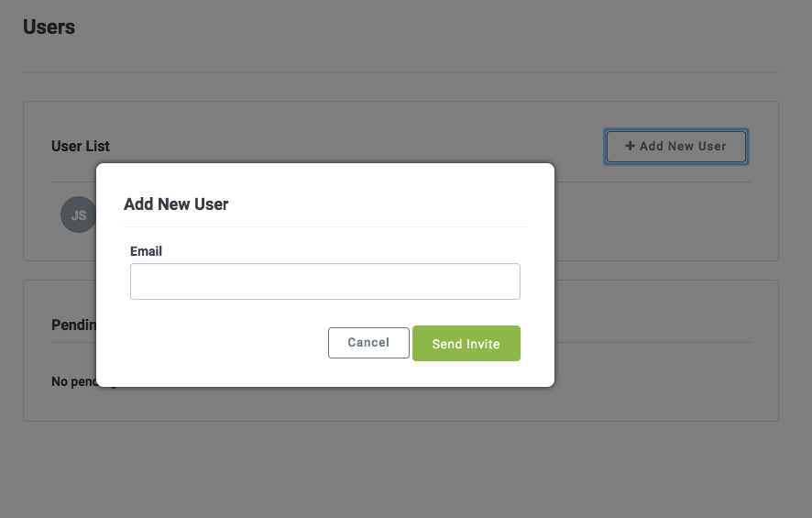This screenshot has height=518, width=812.
Task: Click the partially hidden Pending section heading
Action: tap(73, 325)
